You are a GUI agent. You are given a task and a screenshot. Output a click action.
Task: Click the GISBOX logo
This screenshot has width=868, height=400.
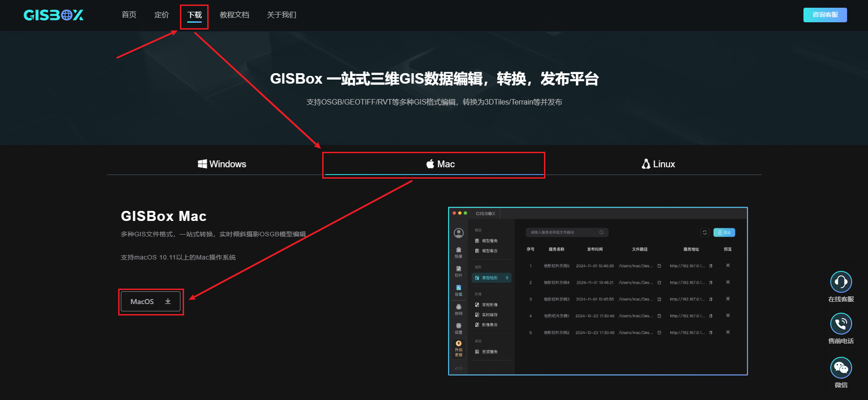point(54,15)
